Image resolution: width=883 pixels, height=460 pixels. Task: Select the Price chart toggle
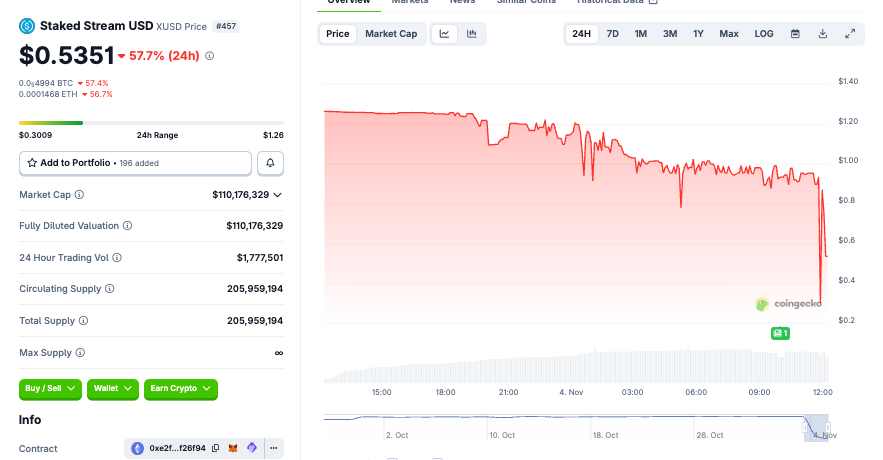click(x=338, y=34)
